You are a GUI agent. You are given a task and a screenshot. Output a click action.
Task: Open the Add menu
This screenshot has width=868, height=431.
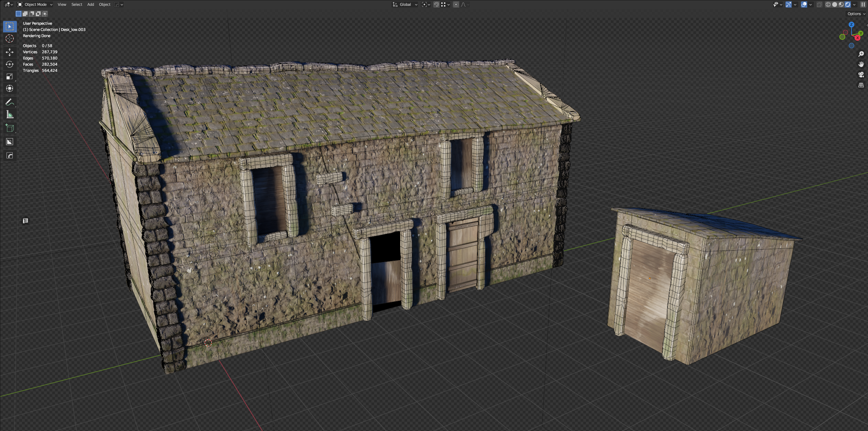point(90,4)
